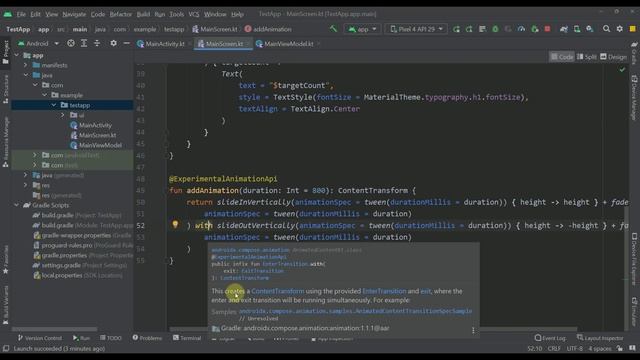The height and width of the screenshot is (360, 640).
Task: Open the Device Manager toolbar icon
Action: tap(577, 29)
